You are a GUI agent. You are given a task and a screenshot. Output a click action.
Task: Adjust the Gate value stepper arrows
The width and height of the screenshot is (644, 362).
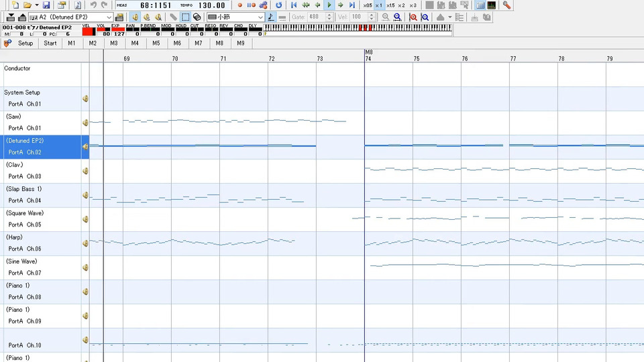(329, 17)
